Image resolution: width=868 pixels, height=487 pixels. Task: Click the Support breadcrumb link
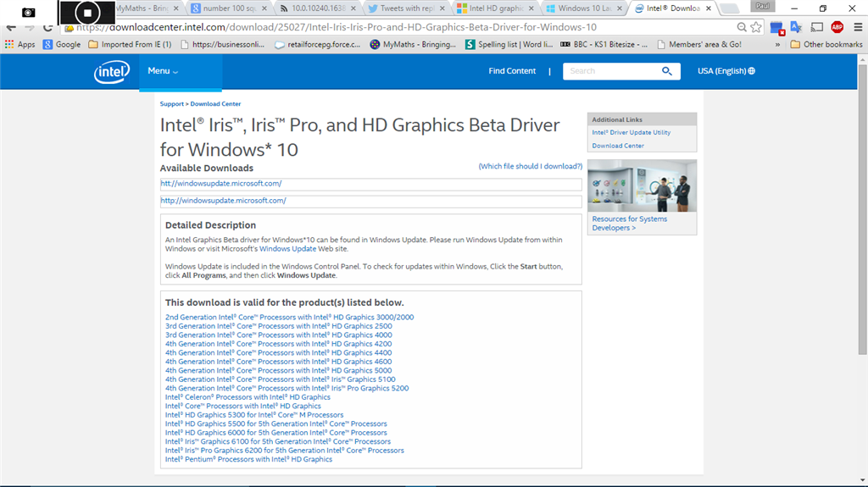pos(171,104)
